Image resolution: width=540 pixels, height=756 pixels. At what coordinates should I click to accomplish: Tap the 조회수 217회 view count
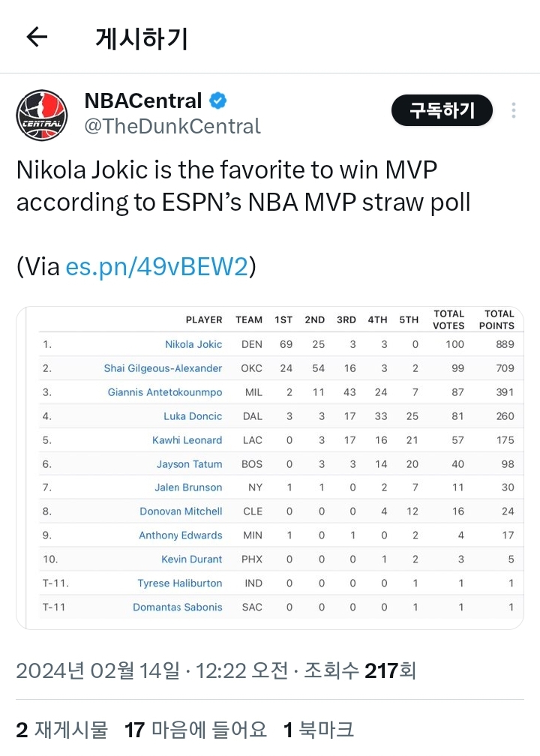click(359, 669)
